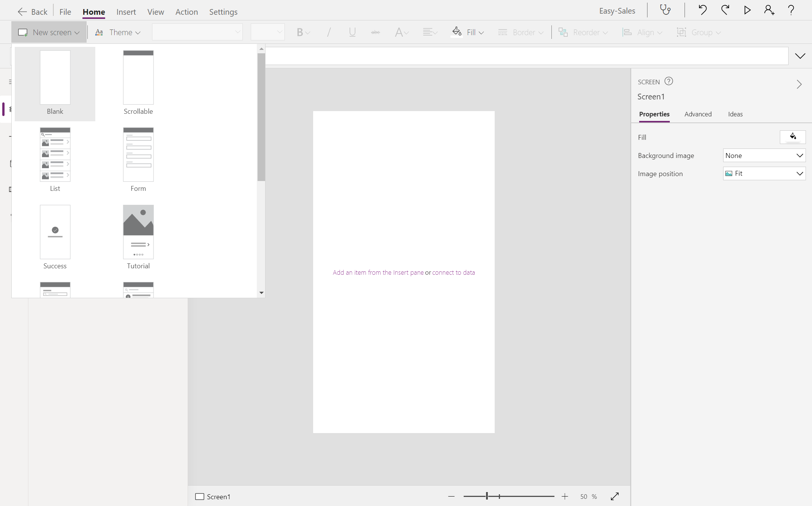Image resolution: width=812 pixels, height=506 pixels.
Task: Click fit-to-window expand icon
Action: click(x=615, y=496)
